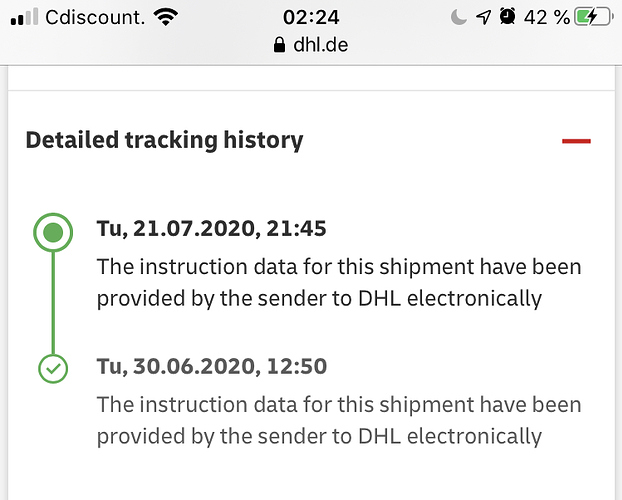Tap the location services arrow icon
Screen dimensions: 622x500
[x=484, y=17]
